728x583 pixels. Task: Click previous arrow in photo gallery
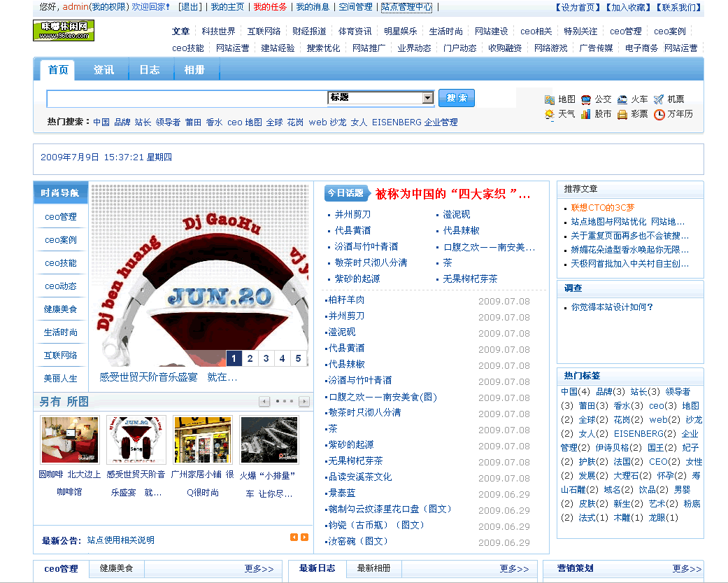click(x=264, y=401)
